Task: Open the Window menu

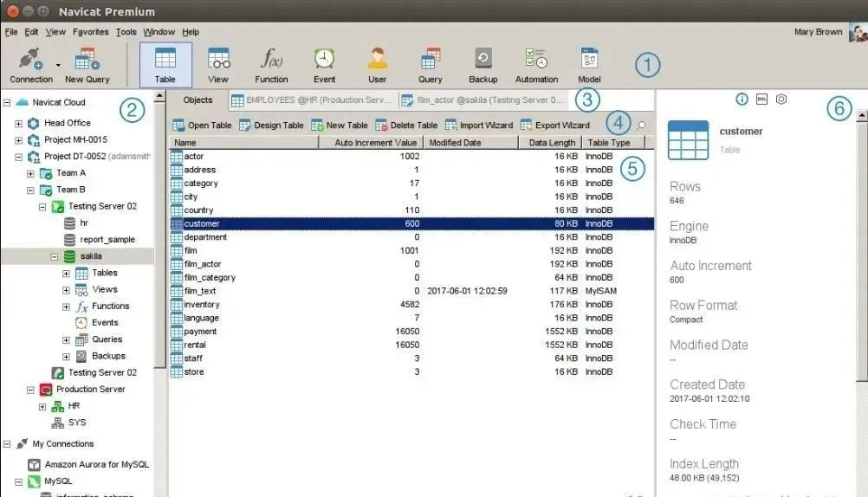Action: point(159,32)
